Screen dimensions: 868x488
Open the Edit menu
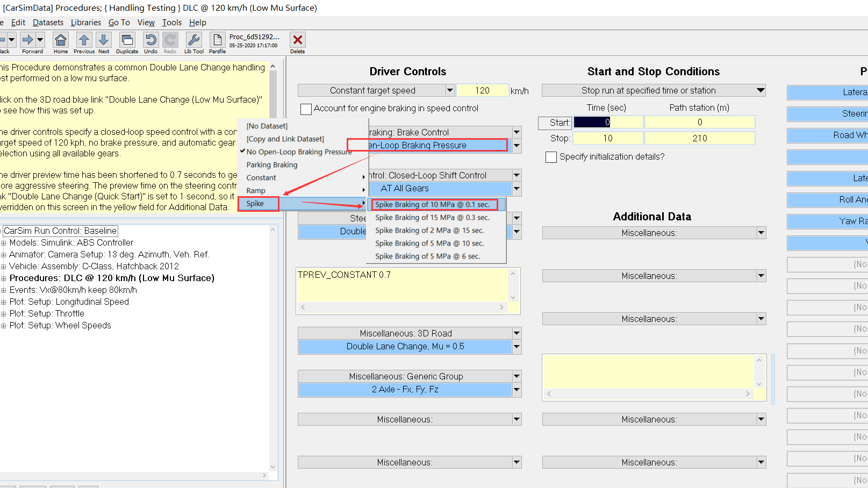click(18, 23)
